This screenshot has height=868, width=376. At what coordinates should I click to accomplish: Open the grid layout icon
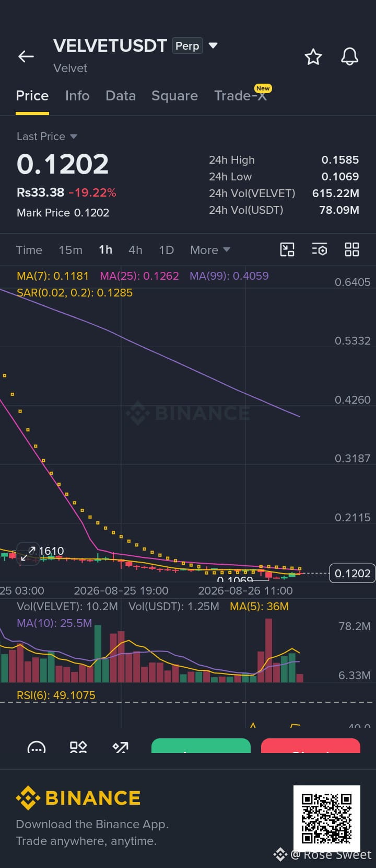pyautogui.click(x=352, y=249)
